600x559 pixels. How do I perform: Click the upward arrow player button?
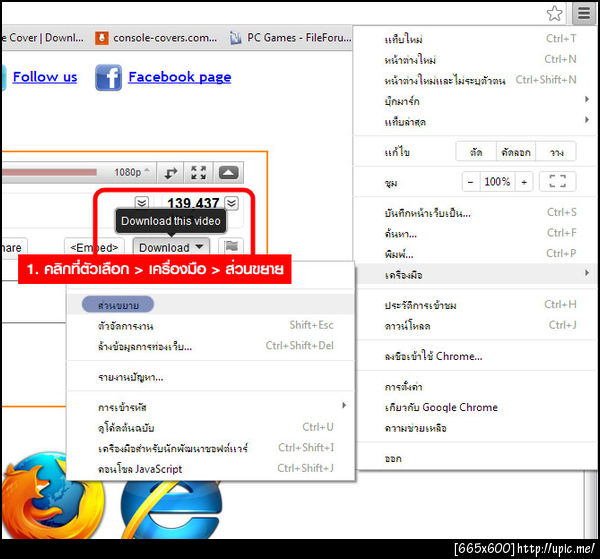(228, 173)
